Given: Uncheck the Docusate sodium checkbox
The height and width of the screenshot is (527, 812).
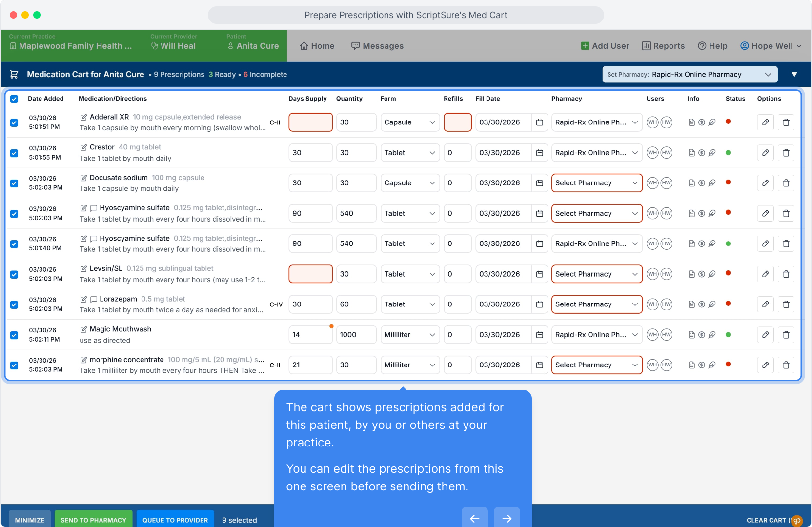Looking at the screenshot, I should point(14,183).
